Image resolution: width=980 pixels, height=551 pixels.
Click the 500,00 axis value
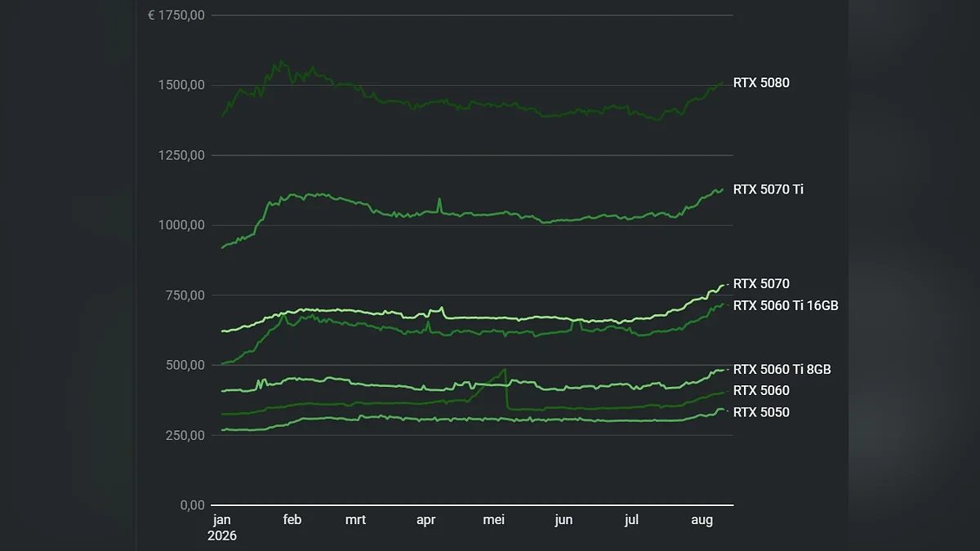[185, 365]
